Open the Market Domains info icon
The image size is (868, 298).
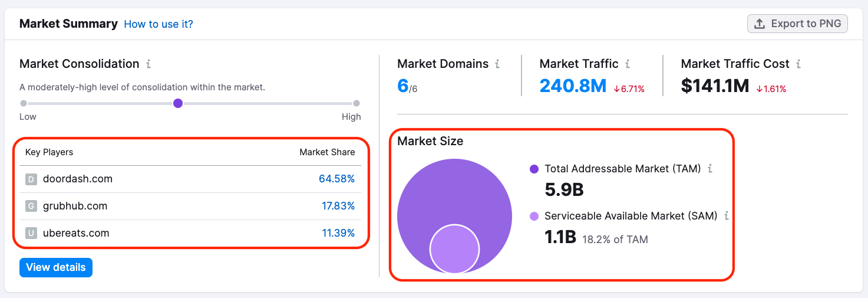[x=498, y=64]
